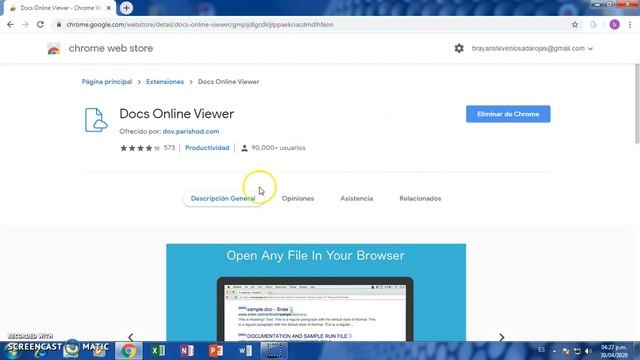Open OneNote from the taskbar
The image size is (640, 360).
(x=187, y=351)
